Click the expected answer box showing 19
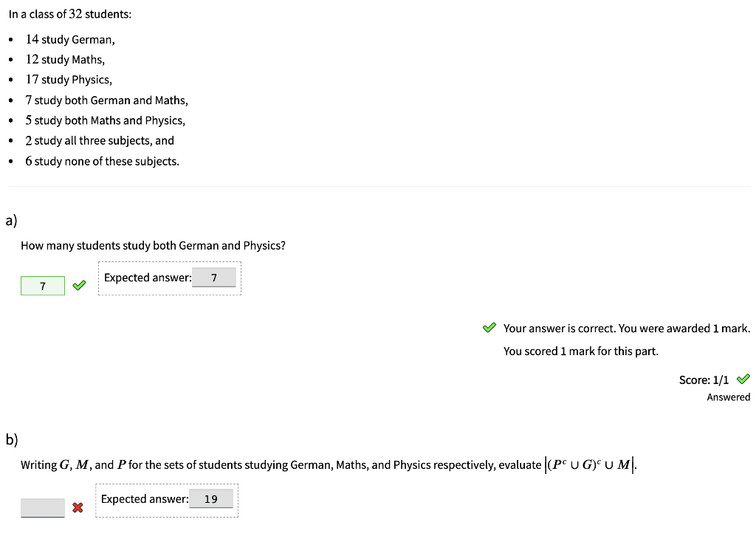This screenshot has height=539, width=756. 210,499
